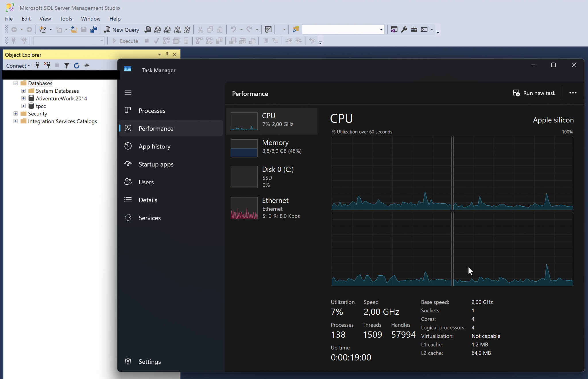
Task: Click Run new task in Task Manager
Action: (x=534, y=93)
